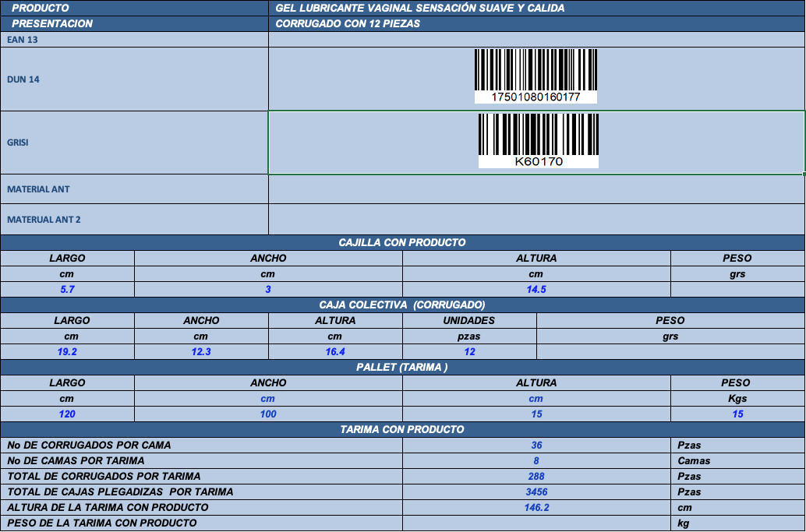The width and height of the screenshot is (806, 532).
Task: Select the units value 12 under UNIDADES
Action: click(469, 352)
